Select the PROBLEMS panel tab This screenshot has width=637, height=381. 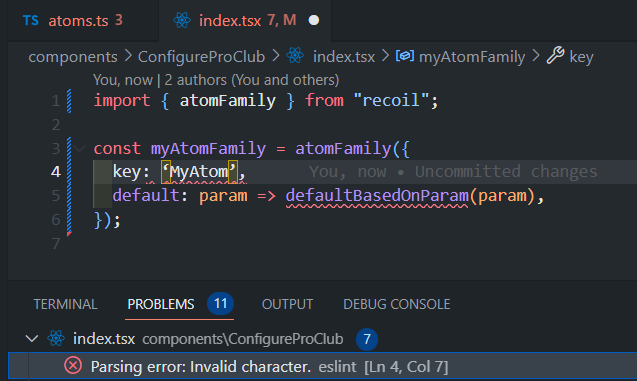[161, 304]
